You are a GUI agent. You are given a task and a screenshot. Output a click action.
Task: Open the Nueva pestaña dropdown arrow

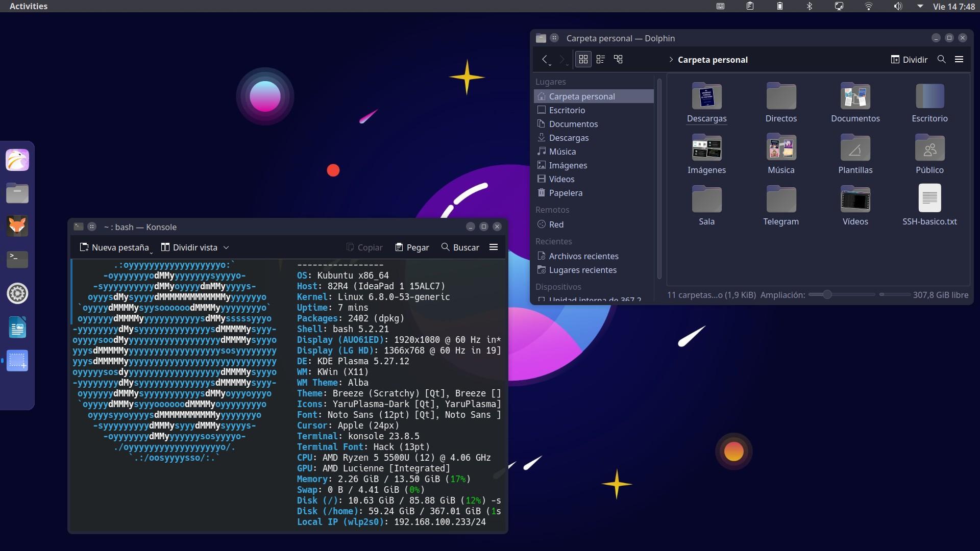(151, 252)
